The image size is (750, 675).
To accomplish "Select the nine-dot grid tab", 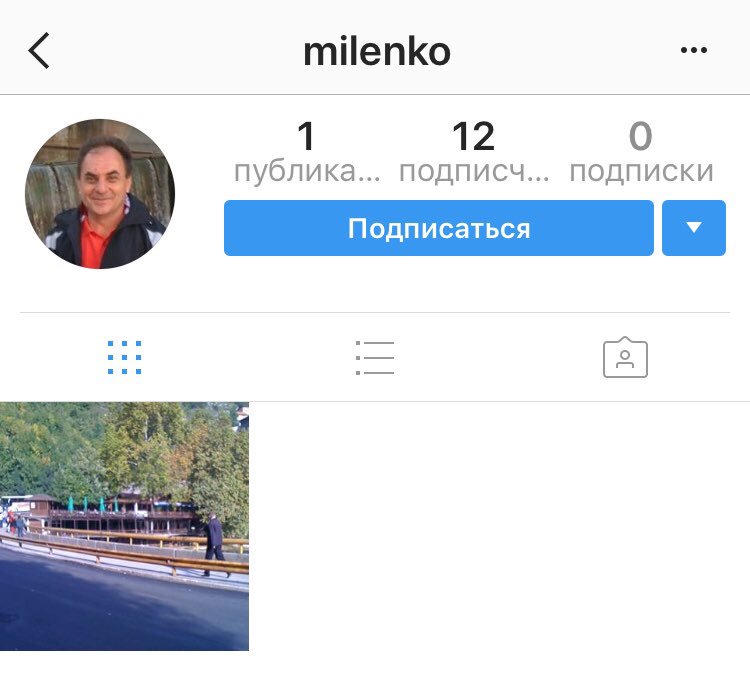I will [x=124, y=357].
